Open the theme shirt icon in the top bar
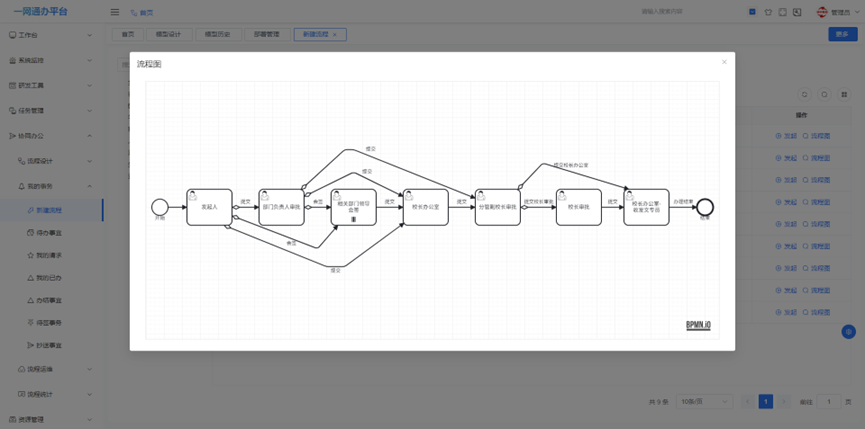 pos(768,12)
